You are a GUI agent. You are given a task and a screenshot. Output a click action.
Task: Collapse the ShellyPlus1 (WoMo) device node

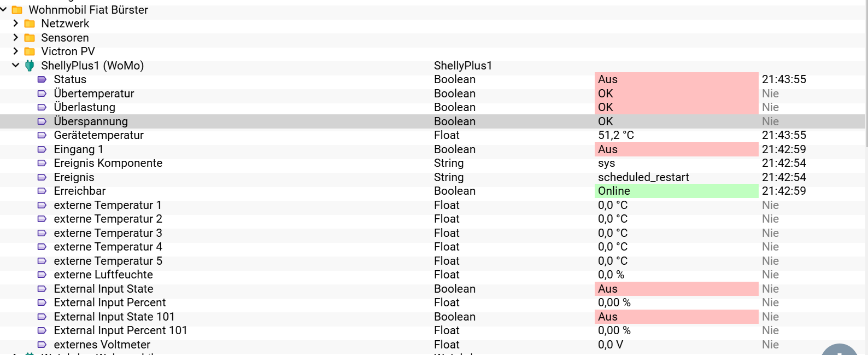click(x=16, y=66)
